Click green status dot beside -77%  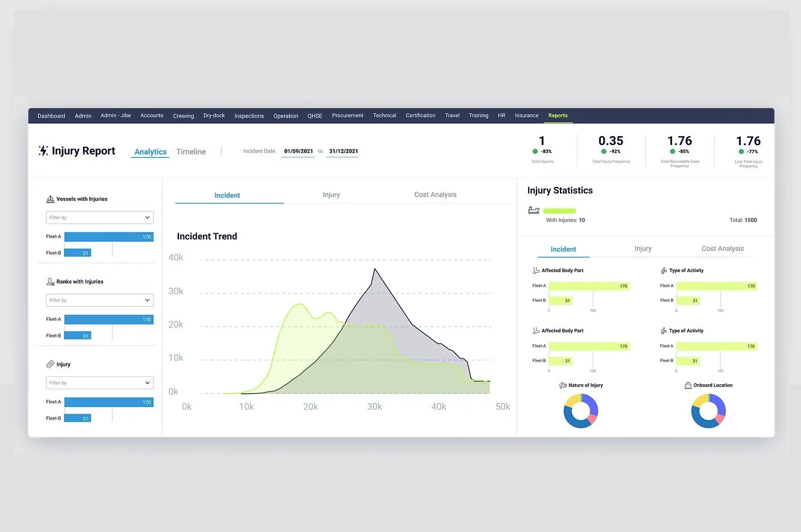(741, 151)
